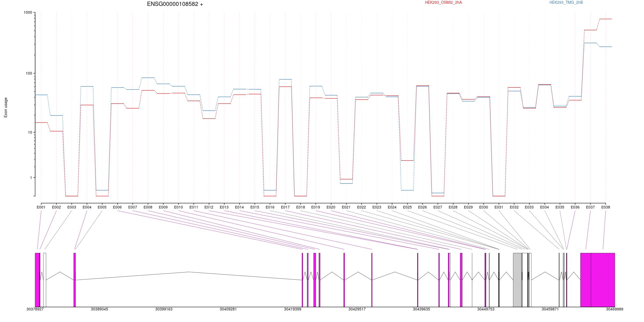The image size is (644, 322).
Task: Click the y-axis tick label 1000
Action: click(x=28, y=13)
